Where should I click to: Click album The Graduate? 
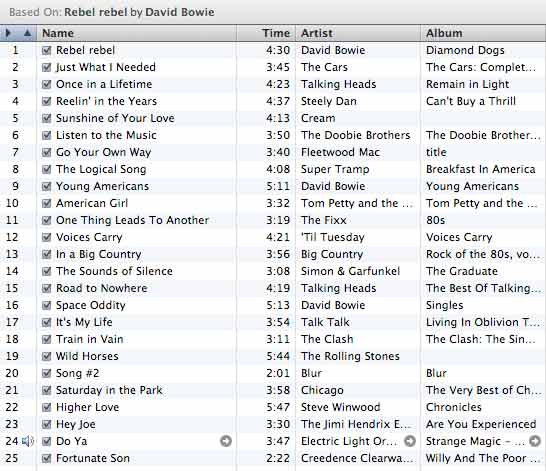click(x=462, y=271)
